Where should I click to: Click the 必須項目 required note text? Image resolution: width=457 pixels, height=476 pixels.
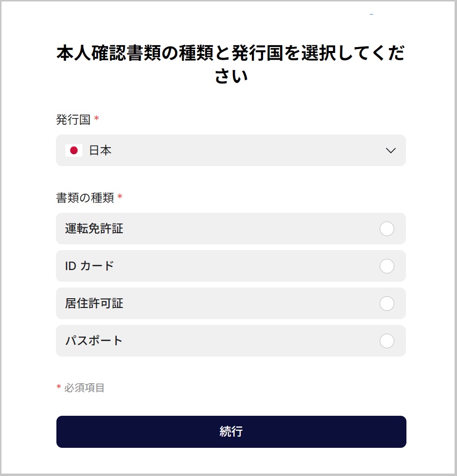coord(85,388)
